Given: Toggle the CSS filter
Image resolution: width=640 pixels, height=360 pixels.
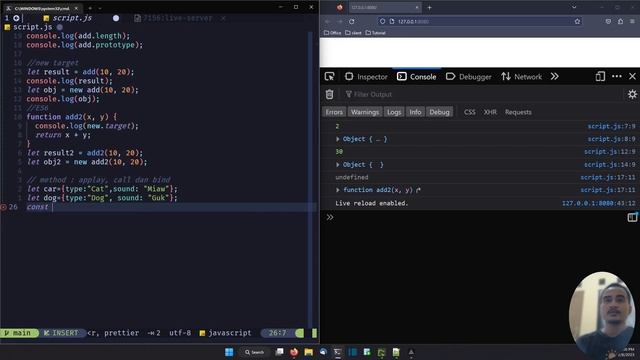Looking at the screenshot, I should coord(469,112).
